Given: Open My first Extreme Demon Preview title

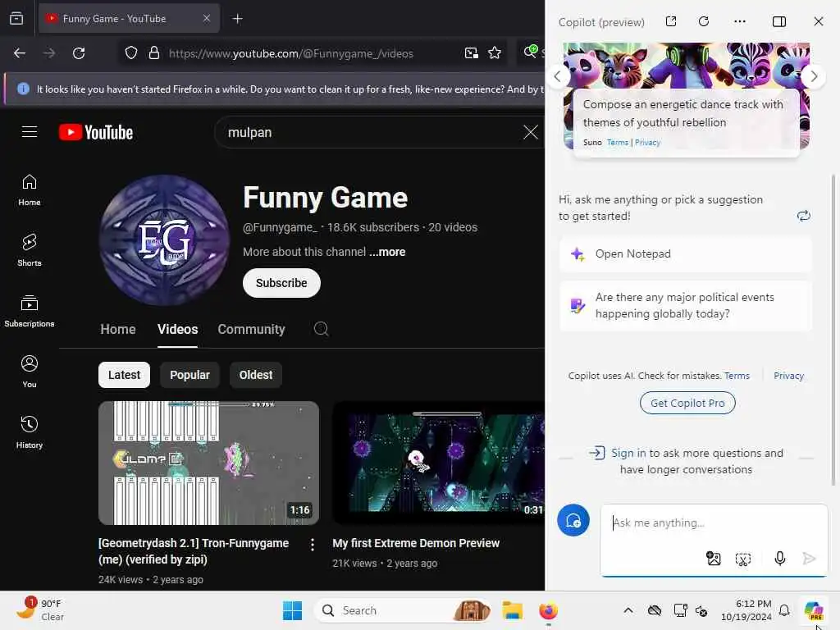Looking at the screenshot, I should coord(416,543).
